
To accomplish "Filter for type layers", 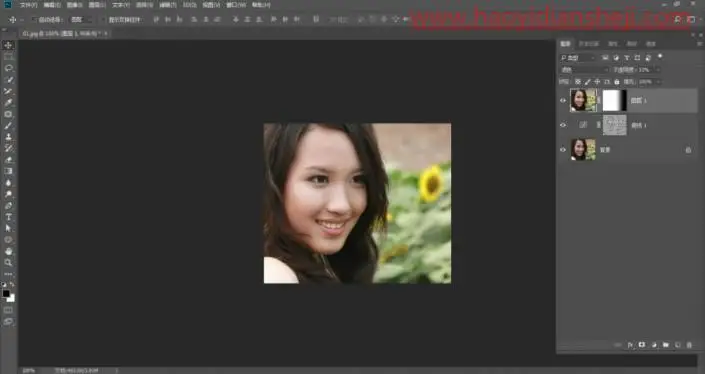I will (627, 58).
